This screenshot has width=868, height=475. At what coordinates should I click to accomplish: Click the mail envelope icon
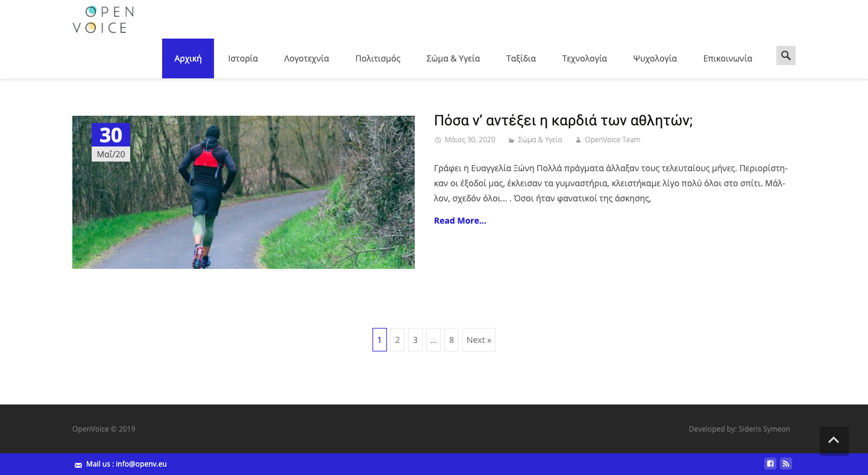click(78, 465)
